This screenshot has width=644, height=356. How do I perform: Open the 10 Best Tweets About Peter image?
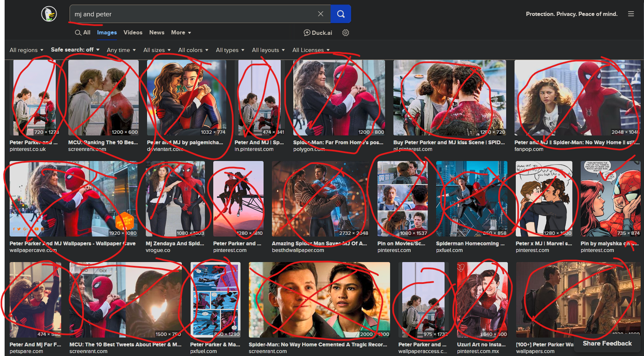point(126,300)
